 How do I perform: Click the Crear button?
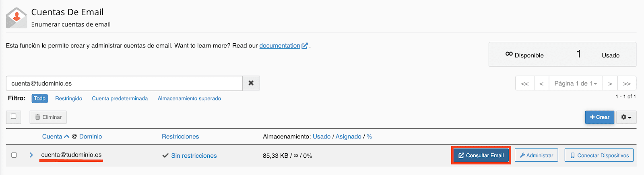pos(599,117)
